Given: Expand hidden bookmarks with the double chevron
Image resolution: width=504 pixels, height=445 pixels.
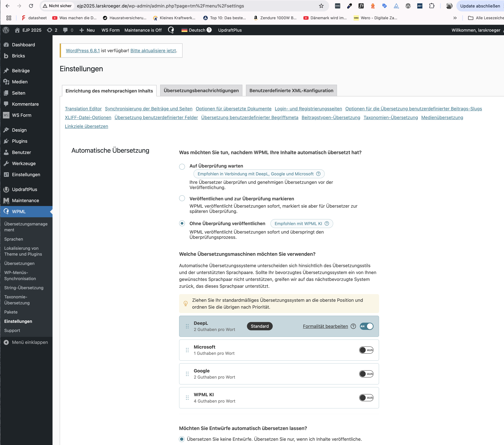Looking at the screenshot, I should (x=455, y=18).
